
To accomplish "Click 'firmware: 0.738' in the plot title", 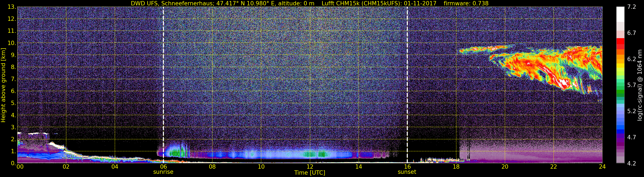I will [x=466, y=3].
